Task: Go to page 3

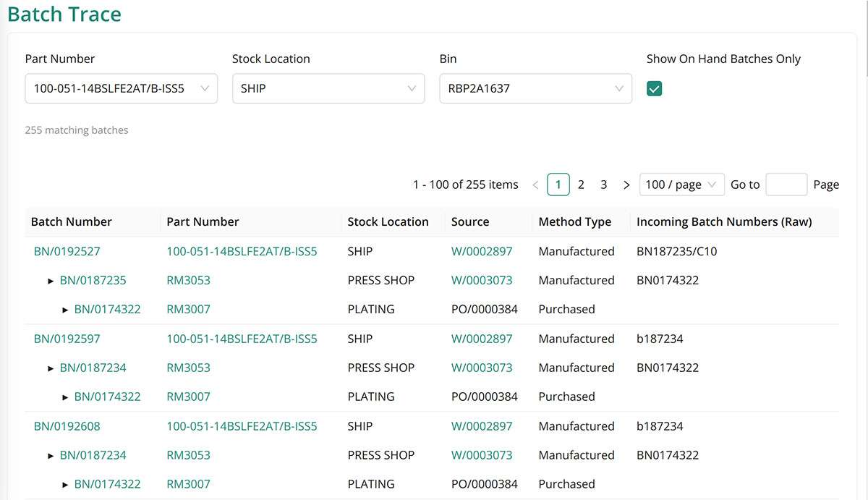Action: click(x=603, y=185)
